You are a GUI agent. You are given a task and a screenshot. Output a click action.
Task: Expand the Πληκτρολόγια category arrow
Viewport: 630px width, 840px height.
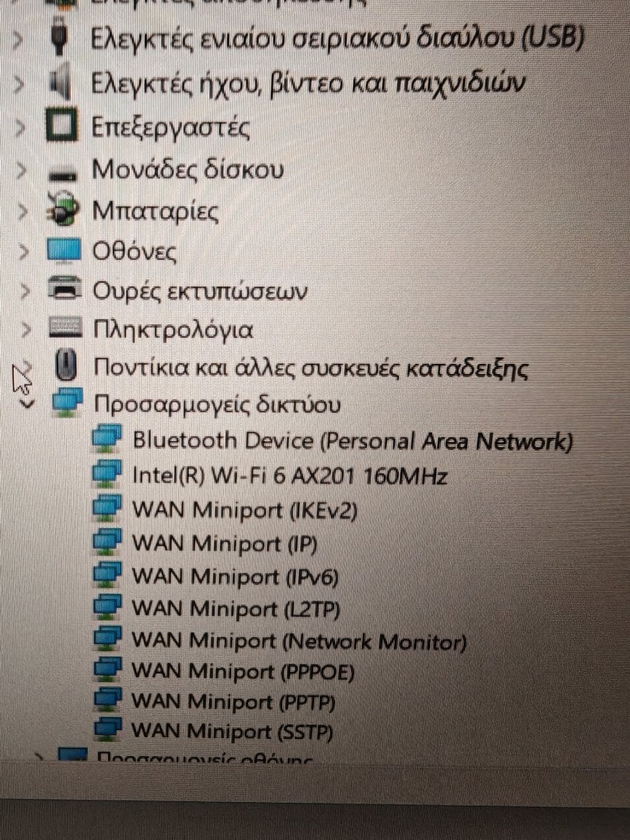click(25, 330)
